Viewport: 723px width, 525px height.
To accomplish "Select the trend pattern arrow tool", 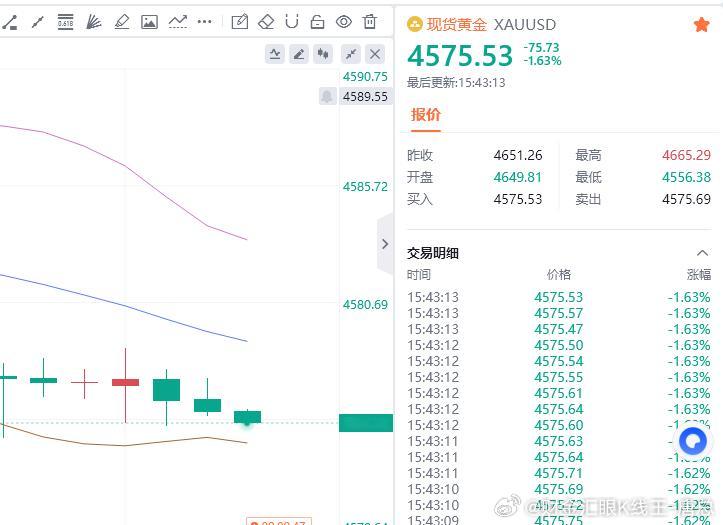I will pos(178,22).
